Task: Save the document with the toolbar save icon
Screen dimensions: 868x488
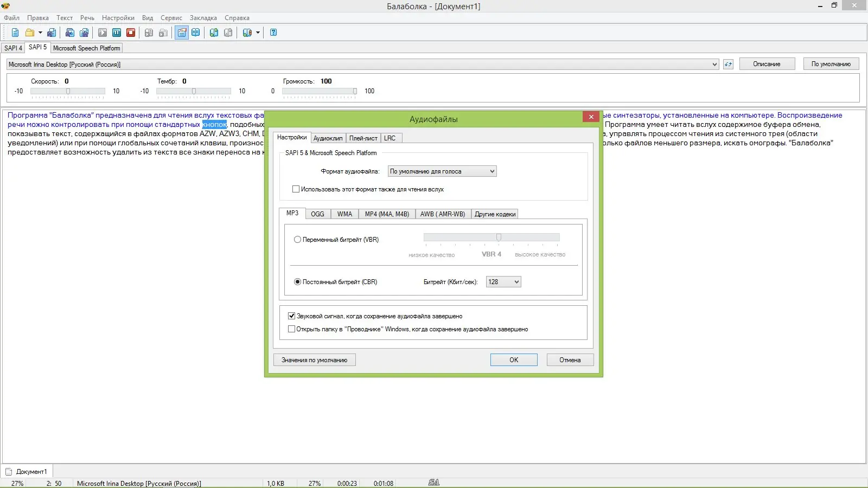Action: coord(52,33)
